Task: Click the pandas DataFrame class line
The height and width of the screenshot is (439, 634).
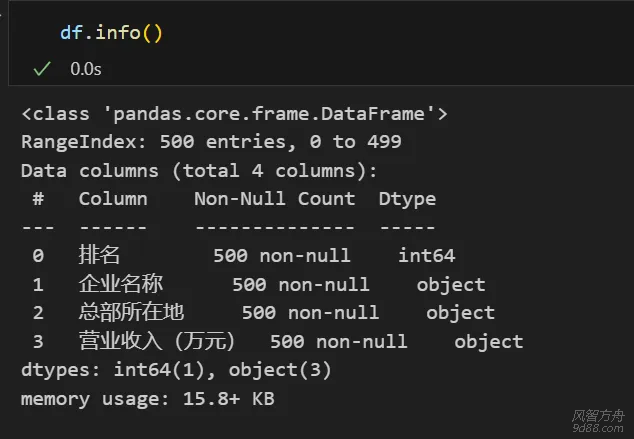Action: coord(234,114)
